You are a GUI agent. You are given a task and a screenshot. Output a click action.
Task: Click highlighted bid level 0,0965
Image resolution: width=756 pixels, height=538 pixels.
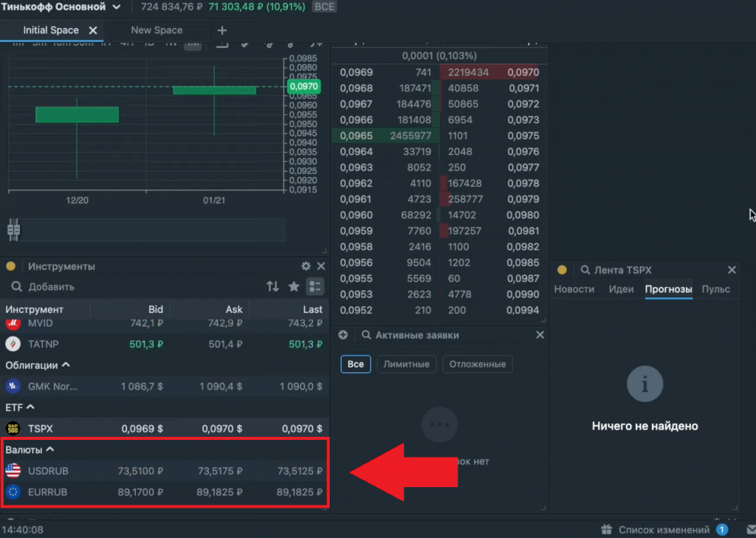coord(357,136)
